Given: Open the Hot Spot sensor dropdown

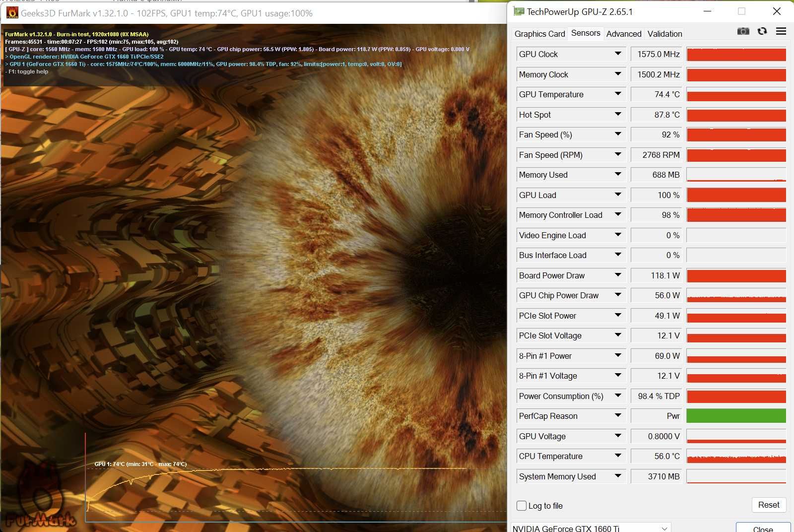Looking at the screenshot, I should [618, 114].
